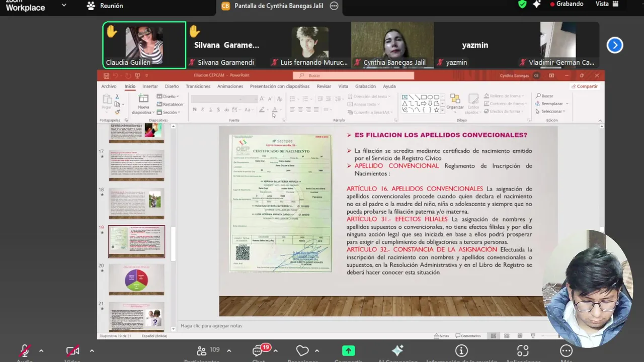Toggle the Comentarios pane in status bar
644x362 pixels.
(468, 336)
